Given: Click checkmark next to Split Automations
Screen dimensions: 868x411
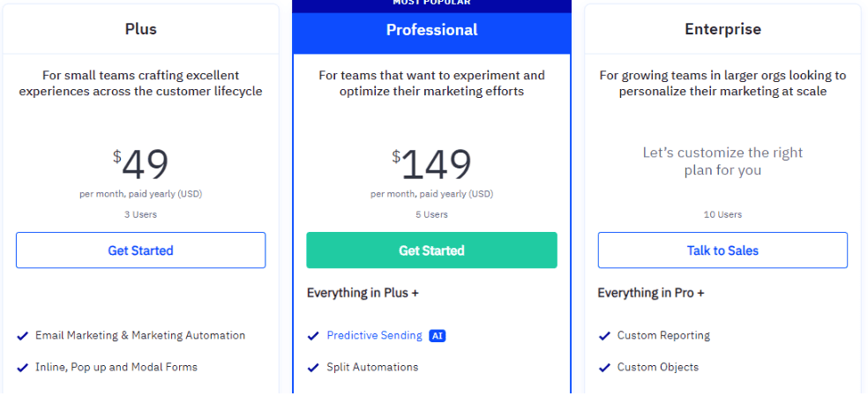Looking at the screenshot, I should click(313, 367).
